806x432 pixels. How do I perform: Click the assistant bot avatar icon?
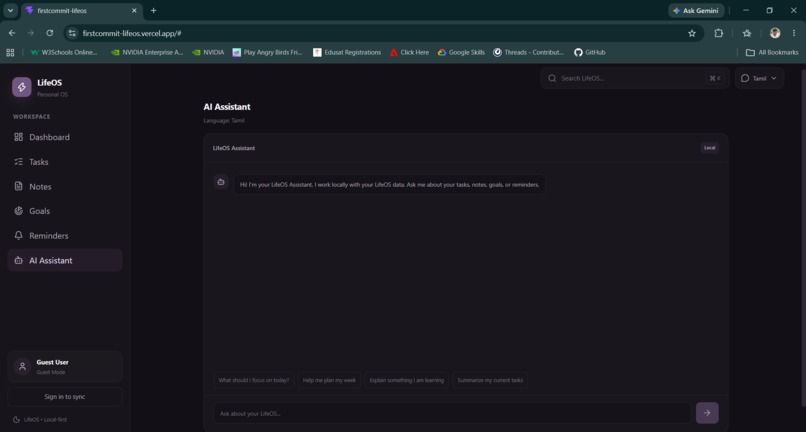[221, 182]
